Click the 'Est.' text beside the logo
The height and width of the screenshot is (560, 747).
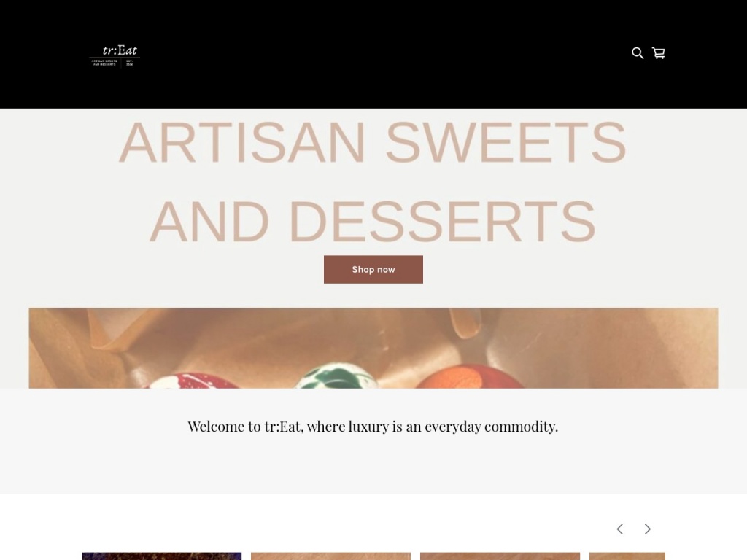(130, 63)
